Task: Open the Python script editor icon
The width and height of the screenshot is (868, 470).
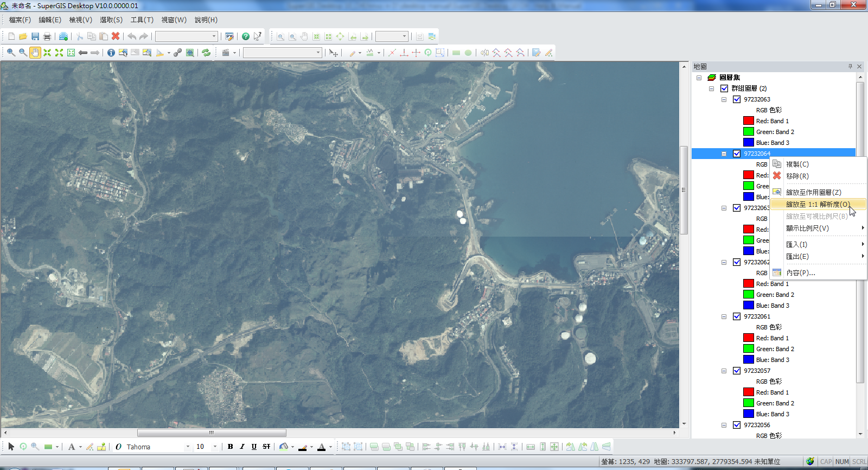Action: coord(229,36)
